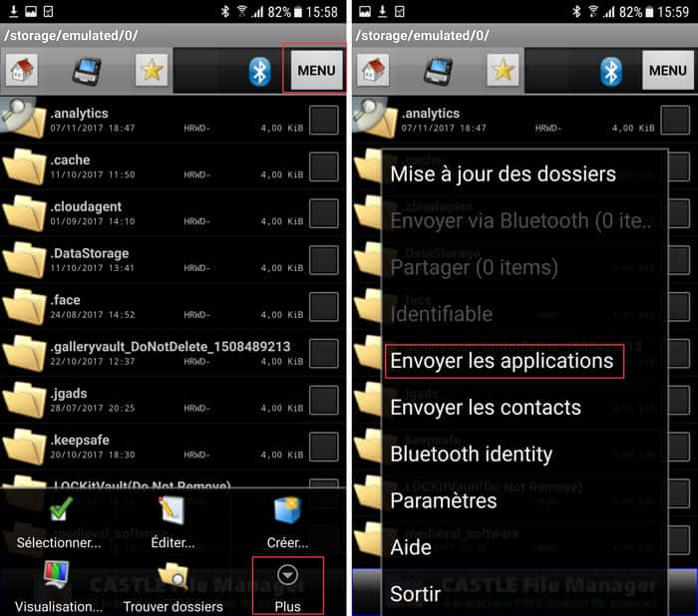Tap Éditer... pencil option
This screenshot has width=698, height=616.
[173, 523]
